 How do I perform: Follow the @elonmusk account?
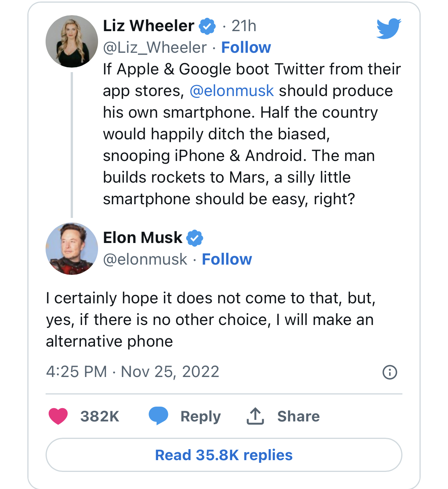227,259
